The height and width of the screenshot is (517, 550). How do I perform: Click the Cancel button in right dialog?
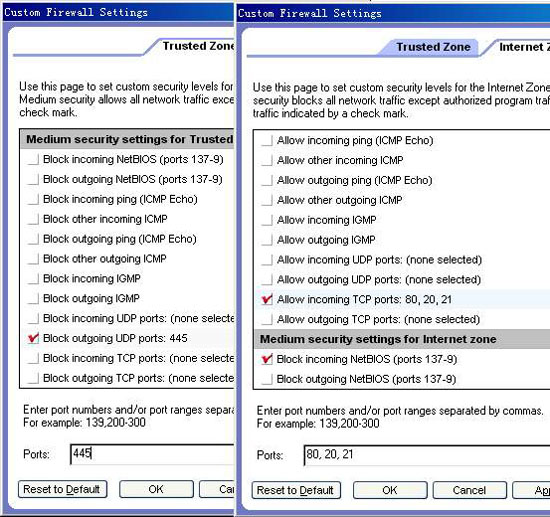(x=469, y=490)
